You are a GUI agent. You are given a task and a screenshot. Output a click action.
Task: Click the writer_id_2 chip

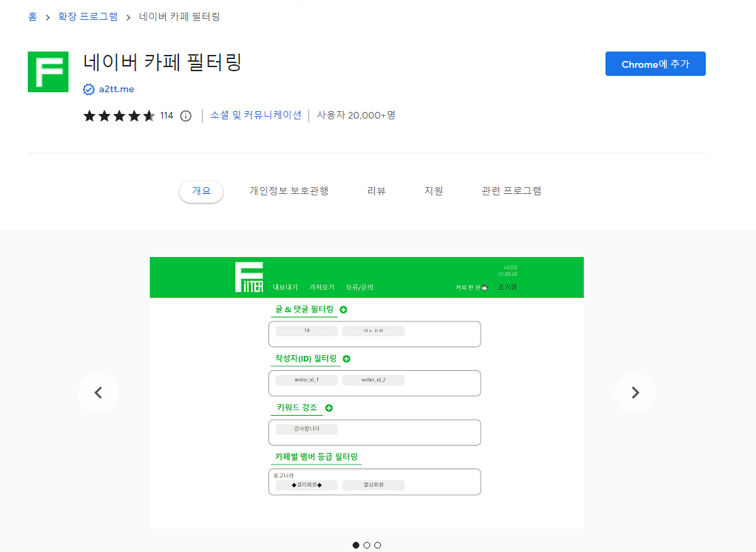coord(373,380)
